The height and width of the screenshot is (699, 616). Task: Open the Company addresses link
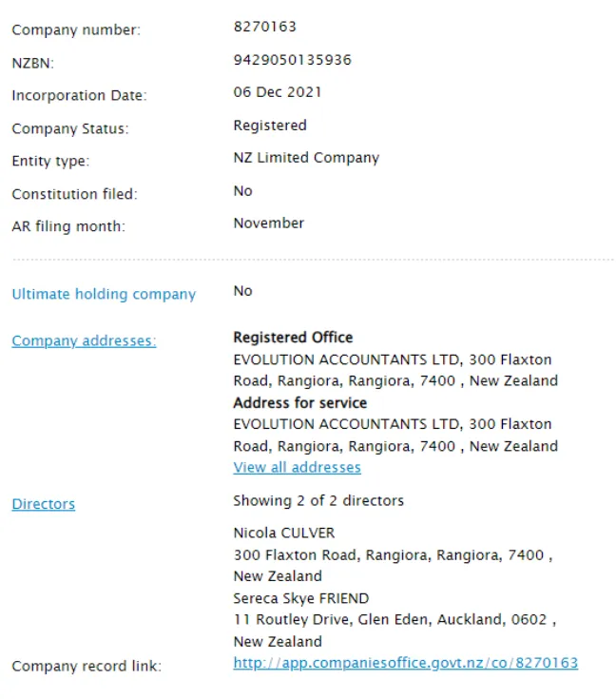click(84, 341)
